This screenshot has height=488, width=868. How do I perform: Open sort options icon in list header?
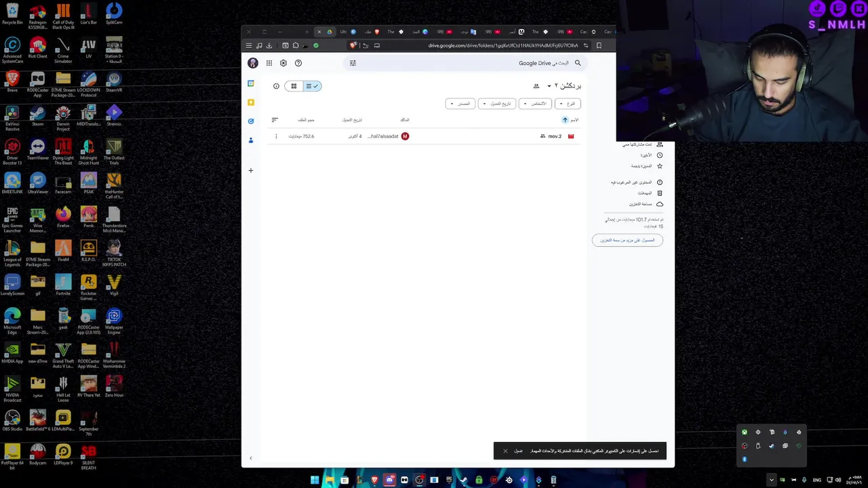point(275,120)
